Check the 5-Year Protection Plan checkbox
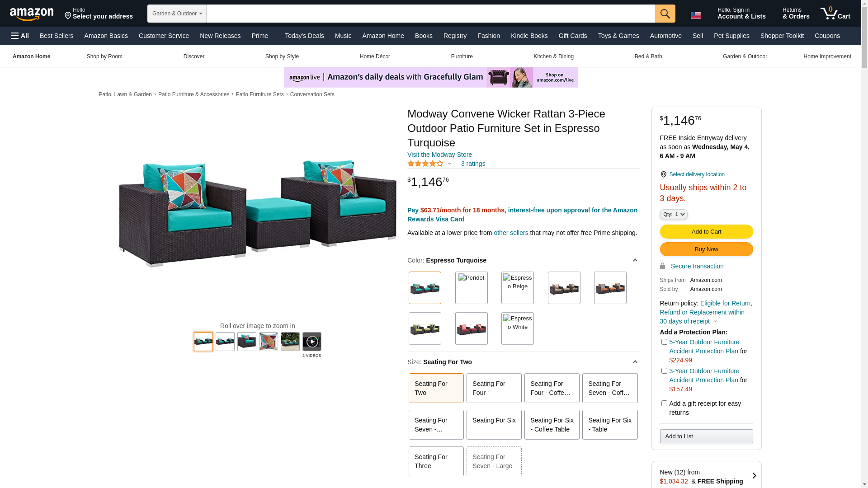868x488 pixels. coord(664,342)
